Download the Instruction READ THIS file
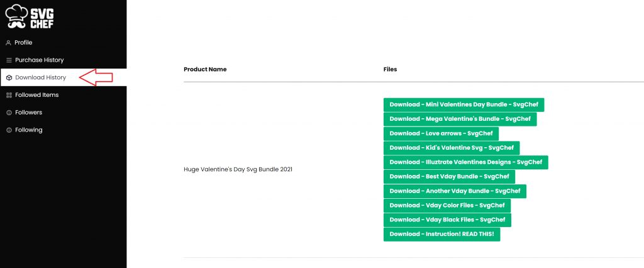644x268 pixels. point(442,234)
